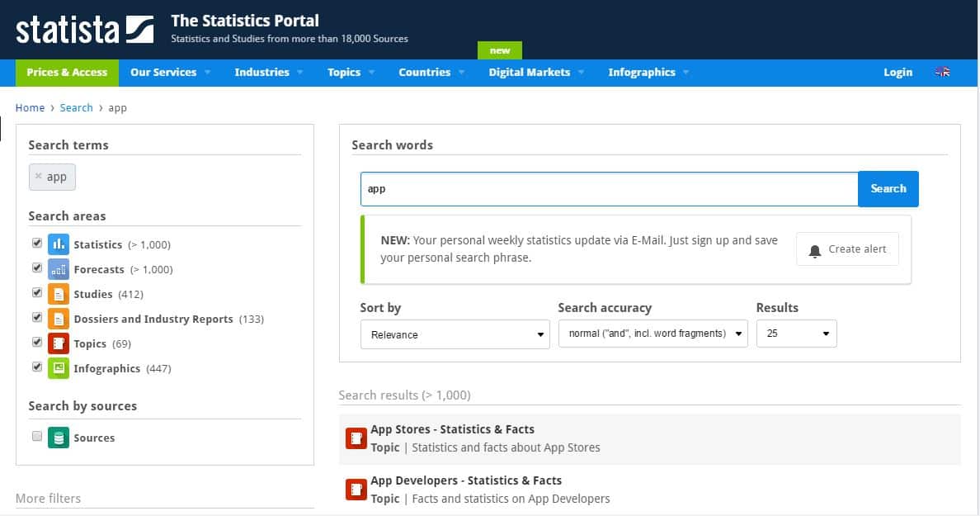Expand the Our Services menu arrow
The image size is (980, 516).
tap(208, 73)
